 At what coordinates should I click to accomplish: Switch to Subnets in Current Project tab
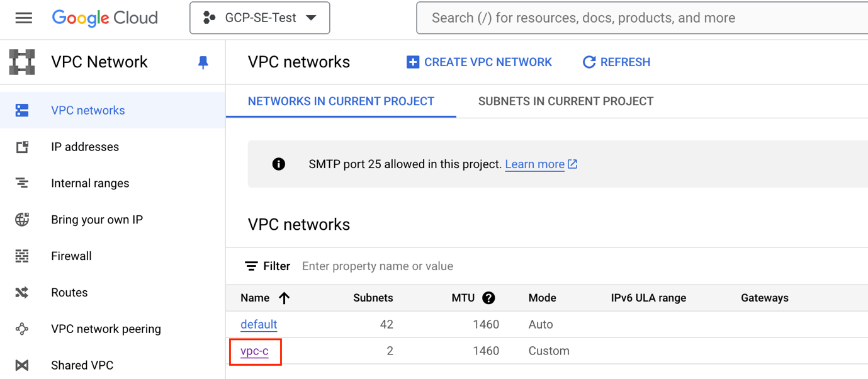coord(565,101)
